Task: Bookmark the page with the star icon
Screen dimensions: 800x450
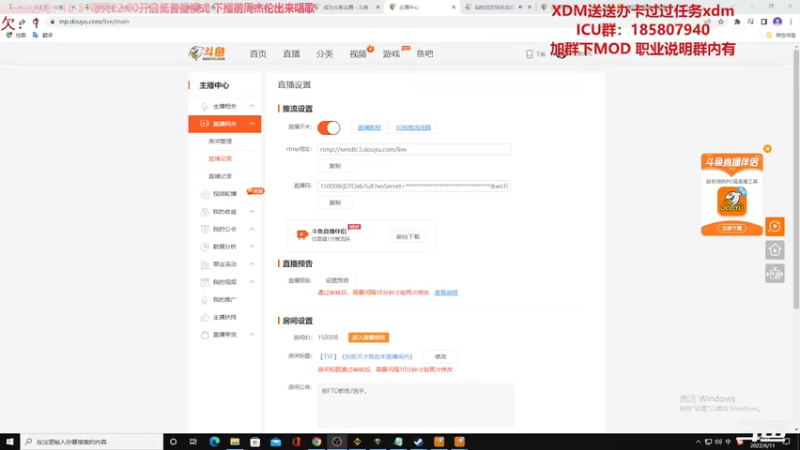Action: (720, 22)
